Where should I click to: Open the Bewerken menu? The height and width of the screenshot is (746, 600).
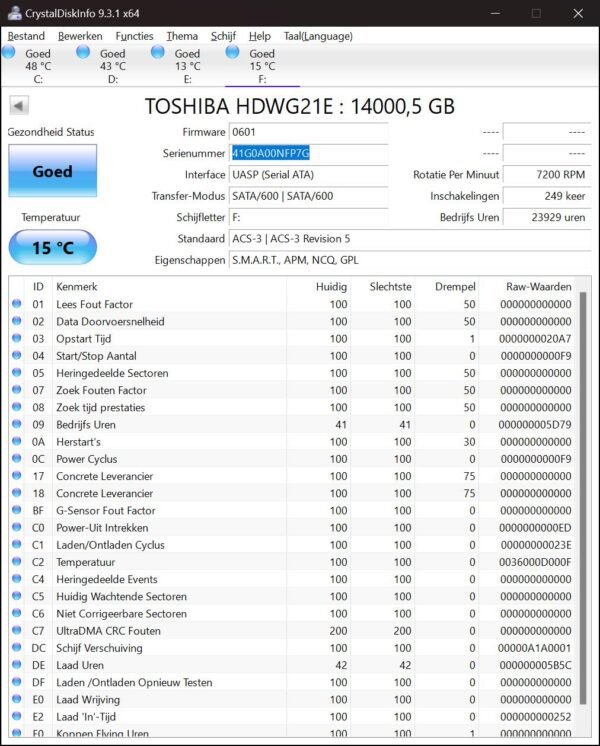[x=80, y=36]
